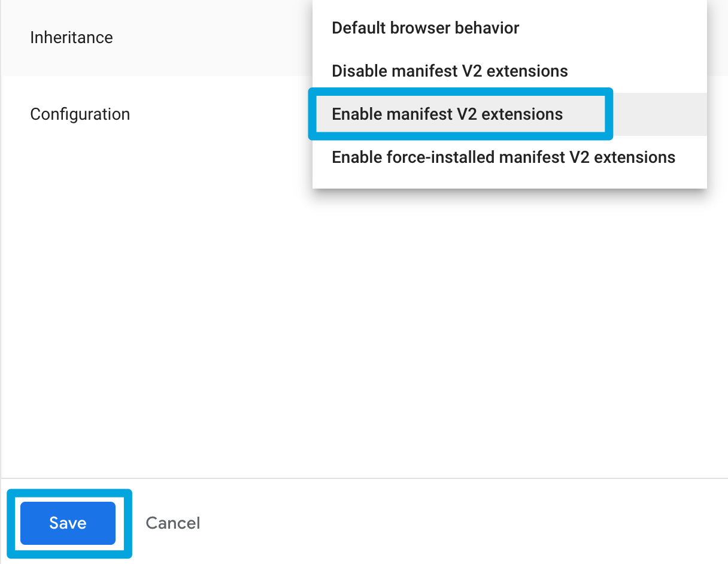Screen dimensions: 728x564
Task: Revert policy to default browser behavior
Action: [425, 28]
